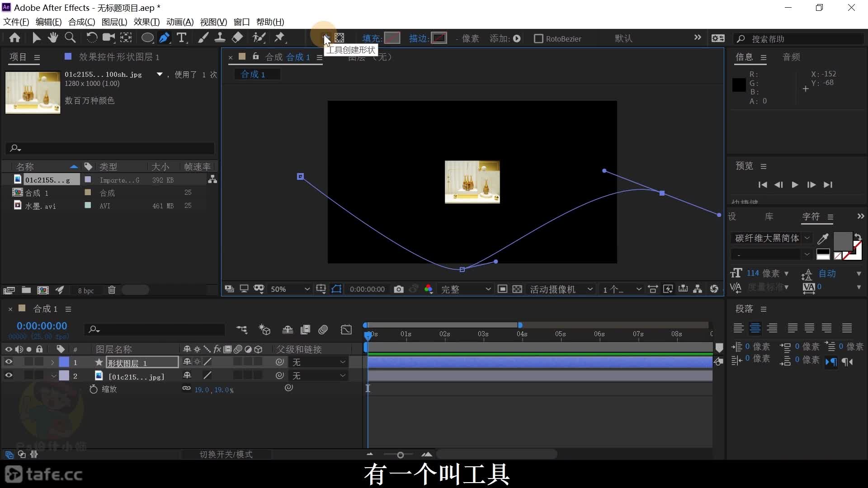868x488 pixels.
Task: Click the 8 bpc color depth button
Action: [x=86, y=291]
